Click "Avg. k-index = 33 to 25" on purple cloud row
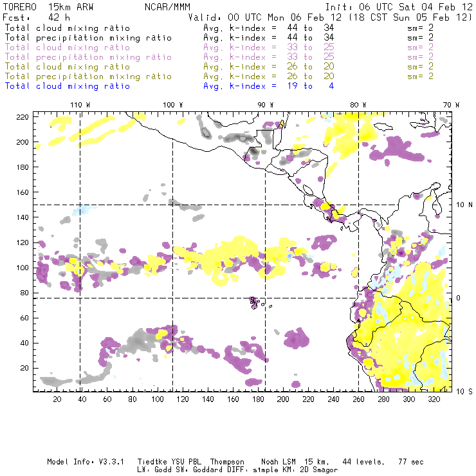 pos(269,48)
